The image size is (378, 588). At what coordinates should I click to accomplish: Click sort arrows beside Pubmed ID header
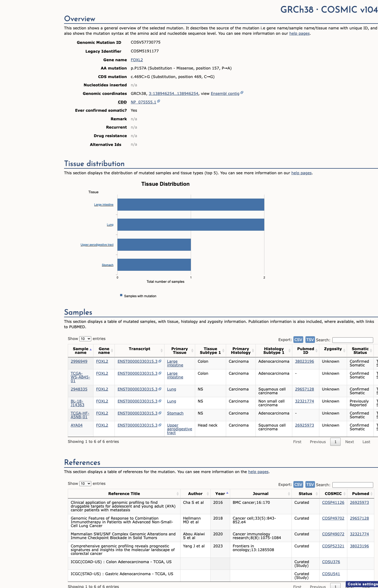point(316,350)
